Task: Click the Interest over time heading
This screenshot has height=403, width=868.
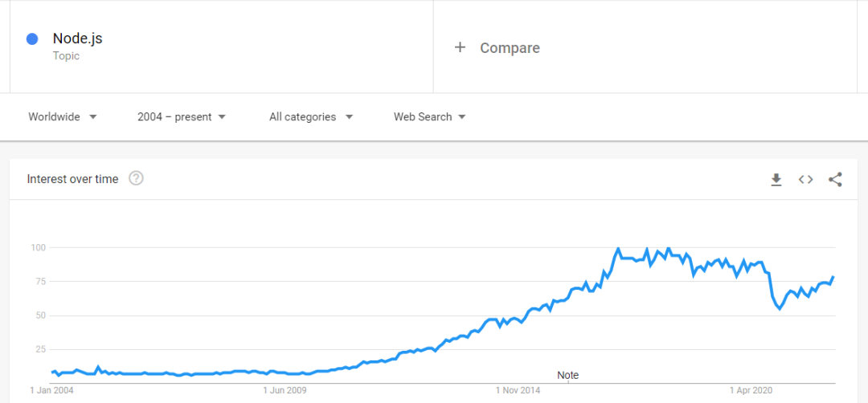Action: click(x=72, y=179)
